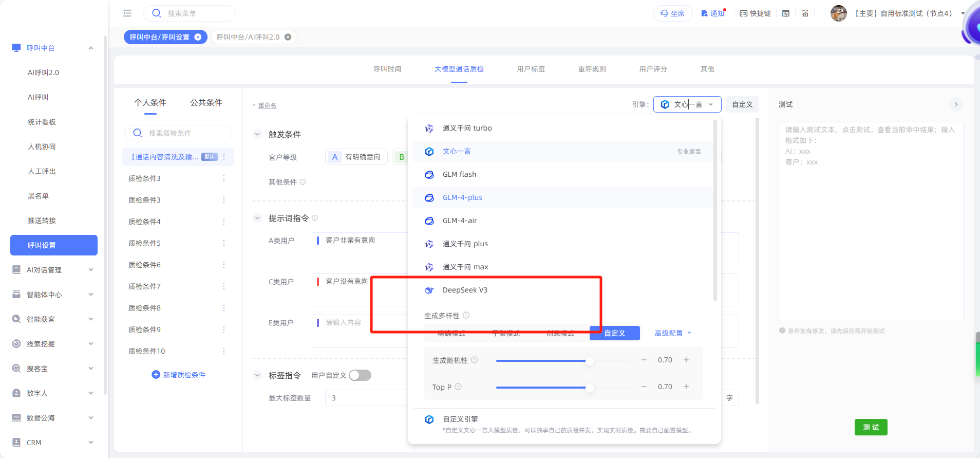Viewport: 980px width, 458px height.
Task: Select 通义千问 max engine option
Action: [x=562, y=267]
